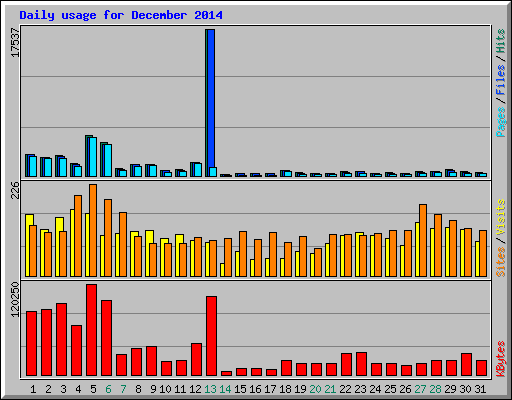This screenshot has height=400, width=512.
Task: Select the green 'Hits' legend label
Action: pos(500,41)
